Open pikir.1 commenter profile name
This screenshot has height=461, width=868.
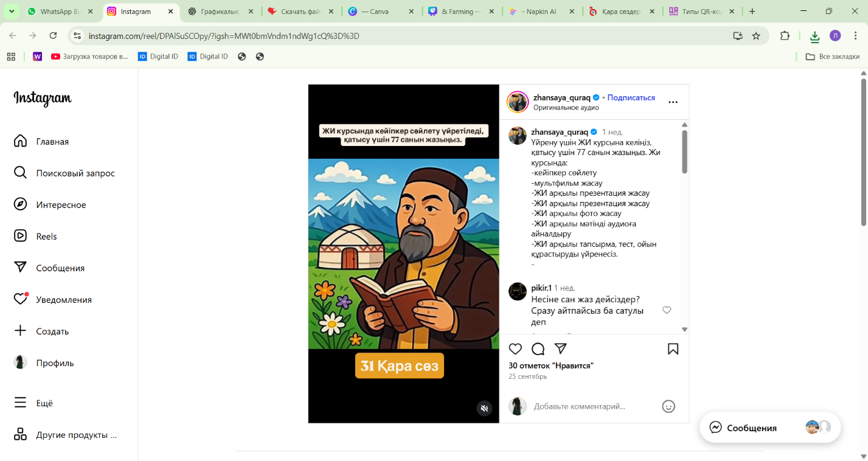(x=541, y=288)
